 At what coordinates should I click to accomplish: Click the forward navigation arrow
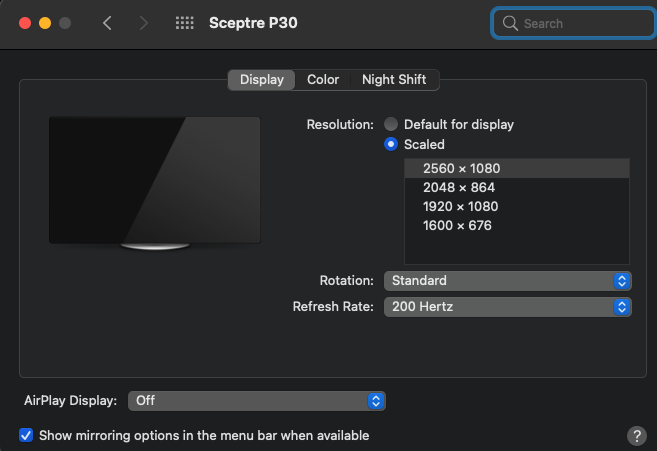(x=143, y=22)
